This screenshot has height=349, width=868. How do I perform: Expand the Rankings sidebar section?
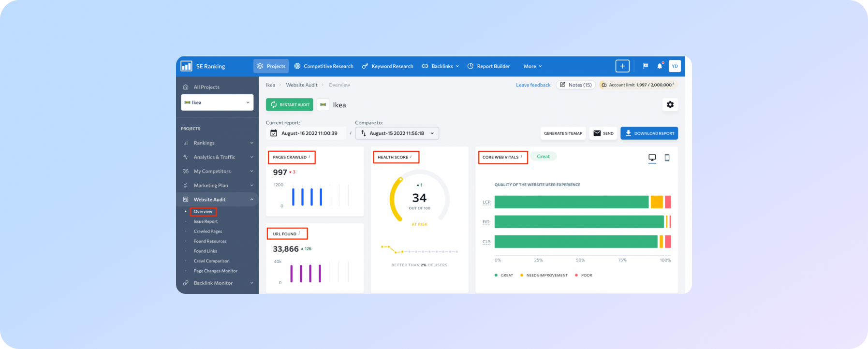click(218, 143)
